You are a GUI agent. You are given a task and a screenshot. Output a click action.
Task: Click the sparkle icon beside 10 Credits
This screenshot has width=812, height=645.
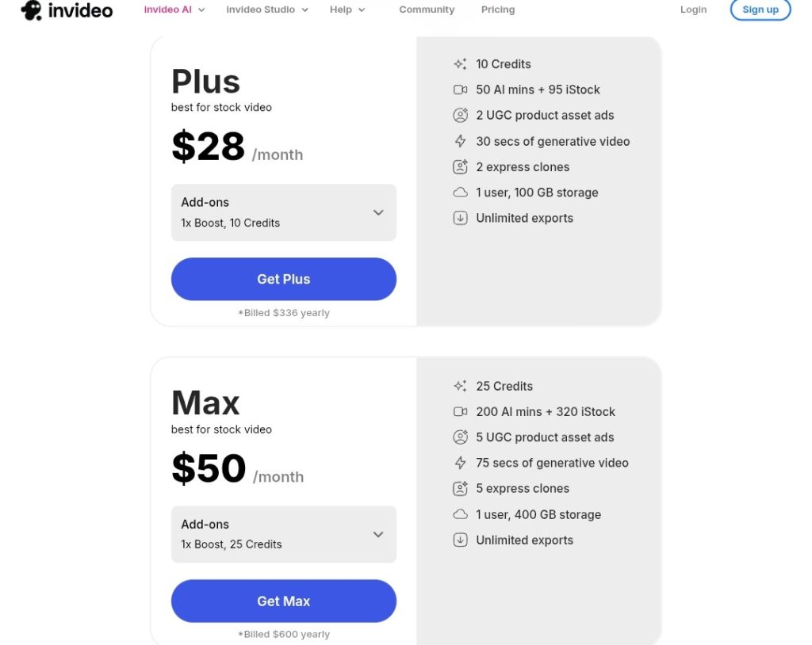click(460, 64)
